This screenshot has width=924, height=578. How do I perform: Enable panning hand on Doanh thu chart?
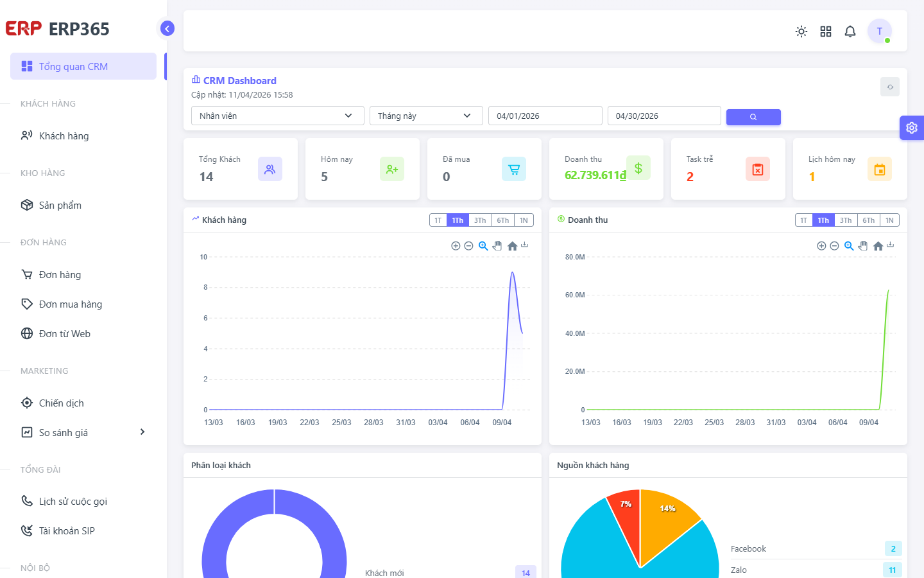coord(863,246)
